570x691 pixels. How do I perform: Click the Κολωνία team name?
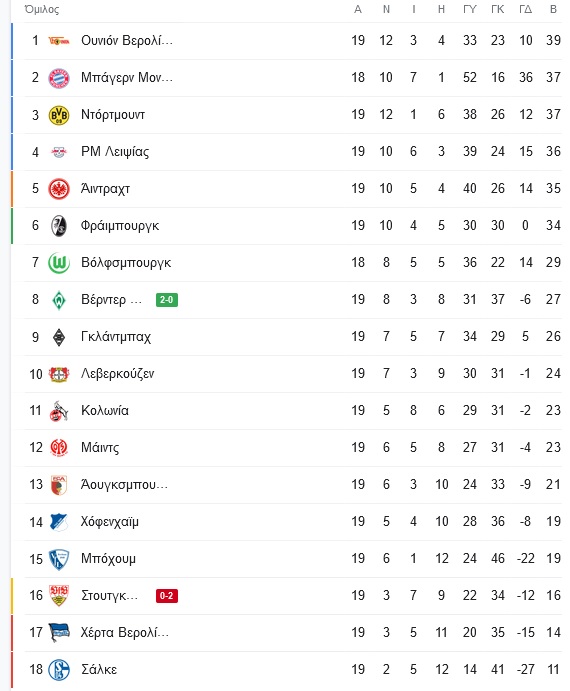coord(105,411)
